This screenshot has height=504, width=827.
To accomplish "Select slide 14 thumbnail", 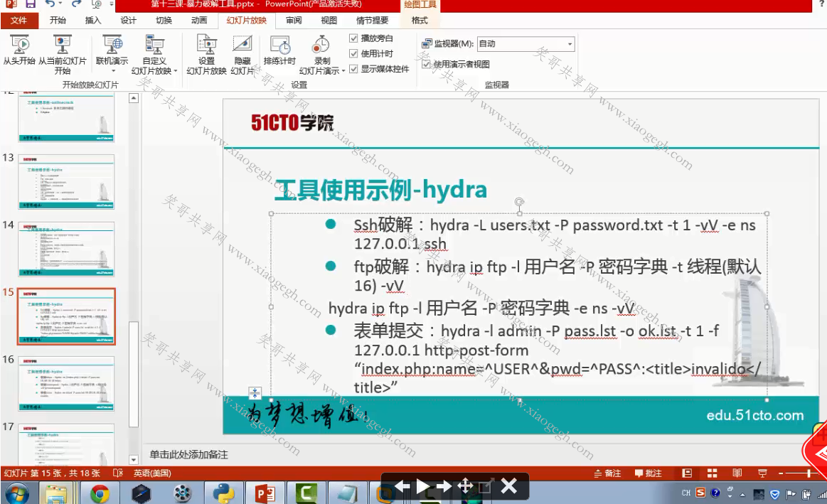I will click(66, 249).
